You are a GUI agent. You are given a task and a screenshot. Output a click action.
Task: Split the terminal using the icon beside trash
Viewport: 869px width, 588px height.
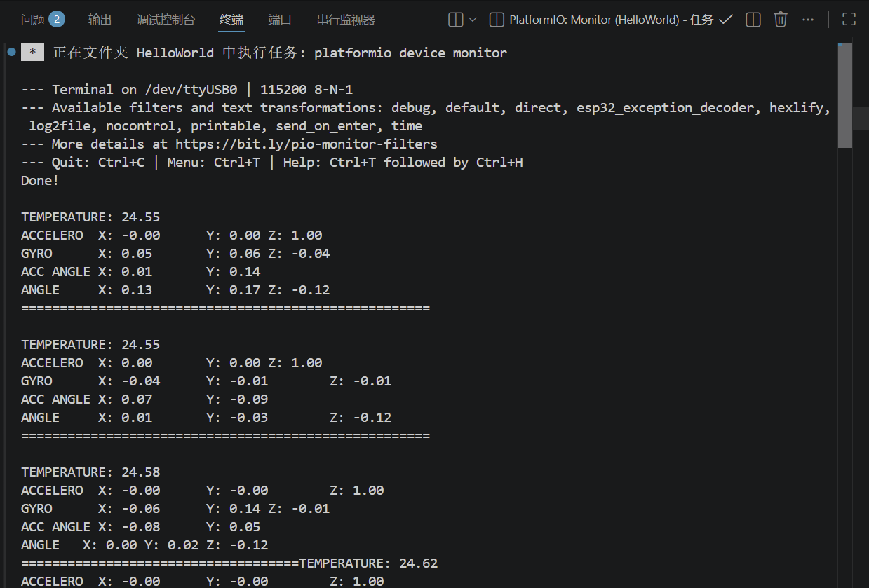tap(753, 20)
